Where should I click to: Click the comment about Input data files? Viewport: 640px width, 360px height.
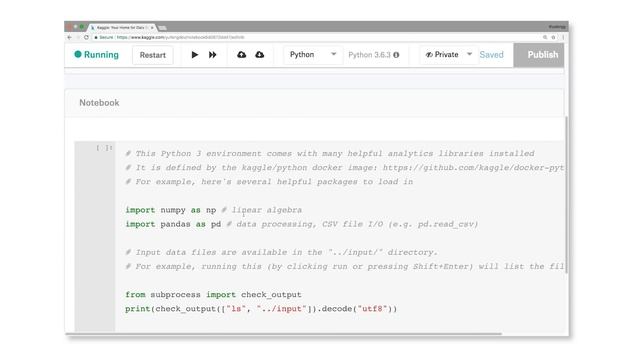(x=281, y=252)
